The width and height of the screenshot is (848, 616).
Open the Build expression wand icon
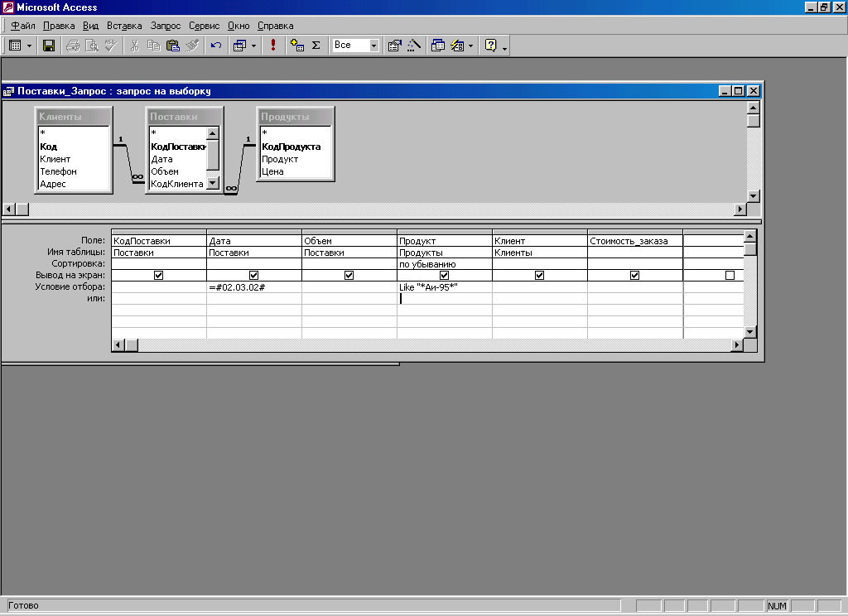click(x=414, y=46)
